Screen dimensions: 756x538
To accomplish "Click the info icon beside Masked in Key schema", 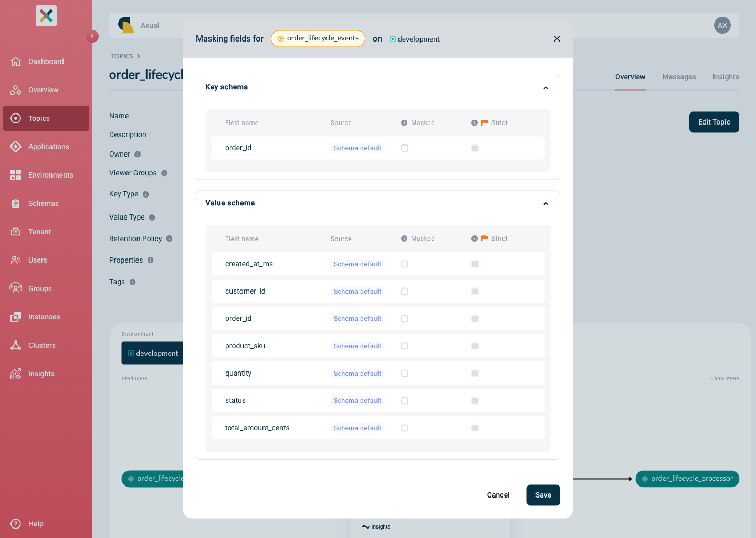I will (x=404, y=123).
